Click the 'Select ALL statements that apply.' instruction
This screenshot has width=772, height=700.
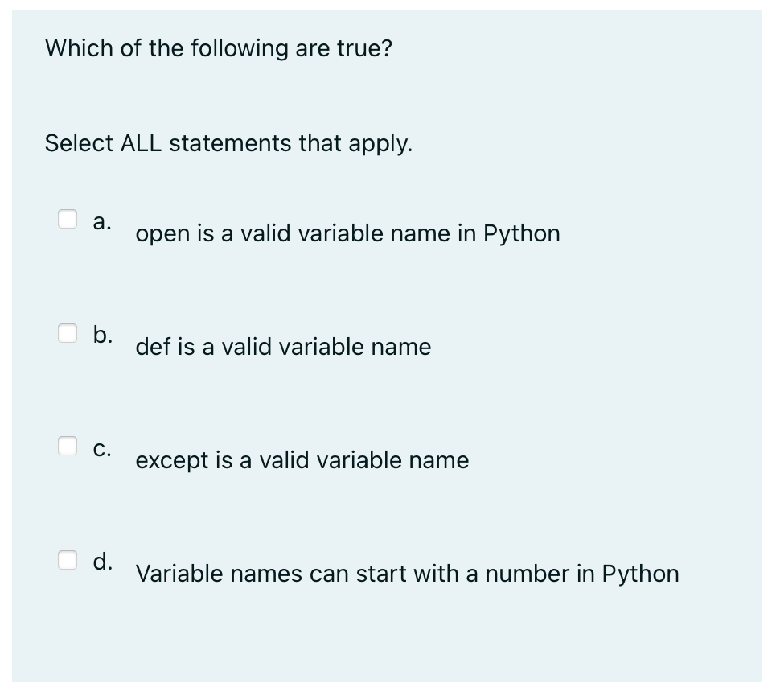pyautogui.click(x=228, y=144)
